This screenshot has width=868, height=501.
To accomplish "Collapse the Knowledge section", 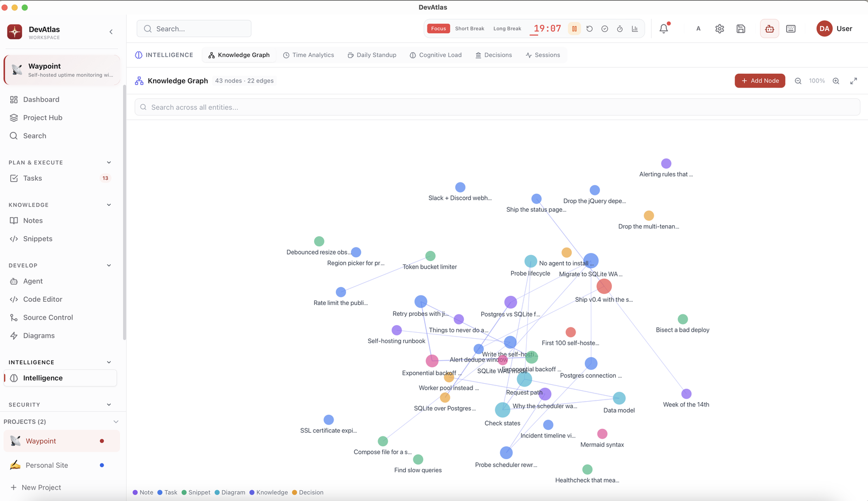I will (109, 205).
